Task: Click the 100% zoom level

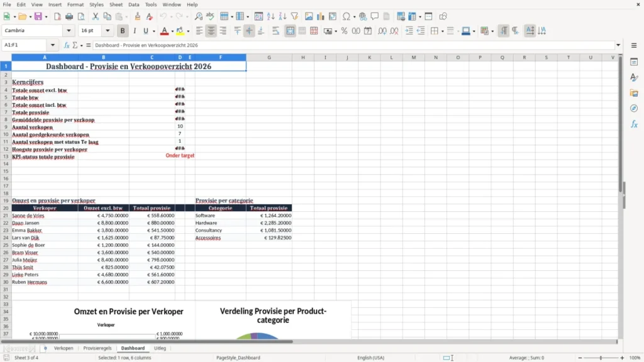Action: 635,358
